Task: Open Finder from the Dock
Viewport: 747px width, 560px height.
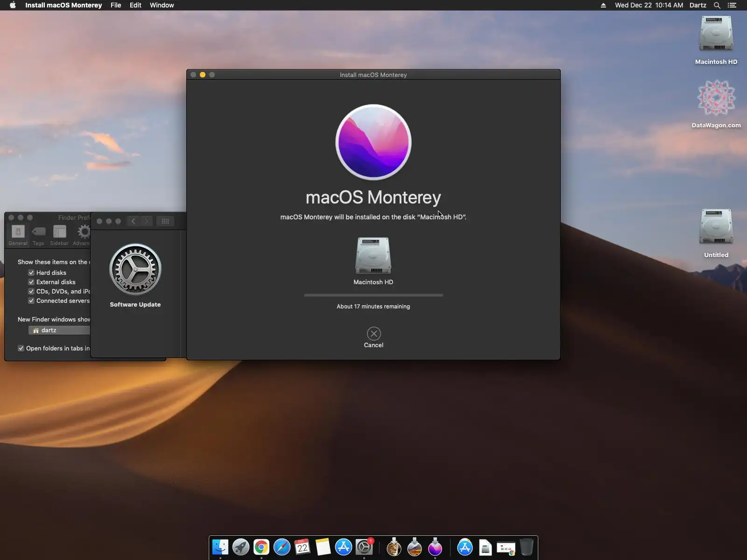Action: [x=220, y=547]
